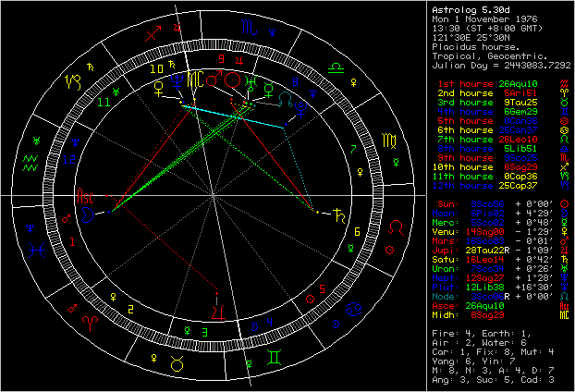Screen dimensions: 575x392
Task: Click the large red Jupiter glyph in the chart
Action: coord(218,313)
